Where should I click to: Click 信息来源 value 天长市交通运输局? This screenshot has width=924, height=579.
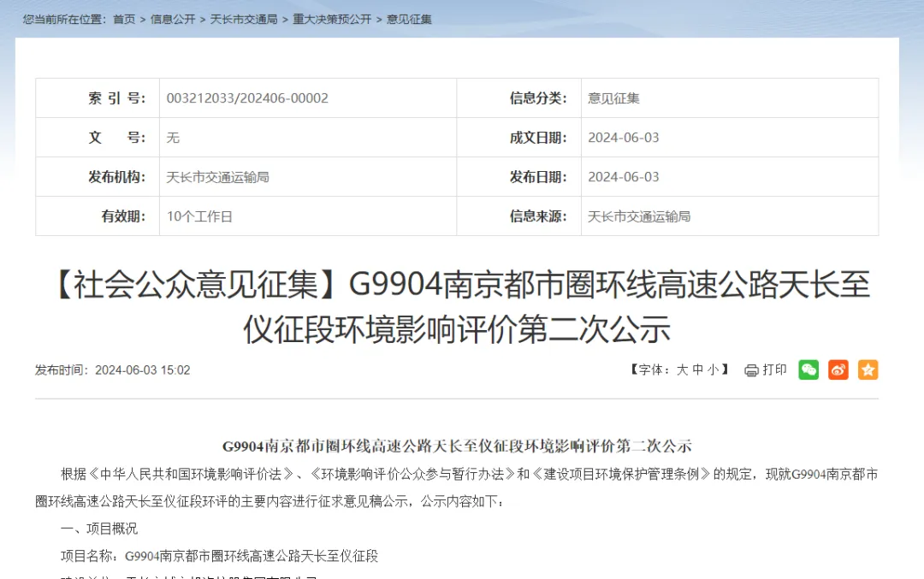pos(639,216)
